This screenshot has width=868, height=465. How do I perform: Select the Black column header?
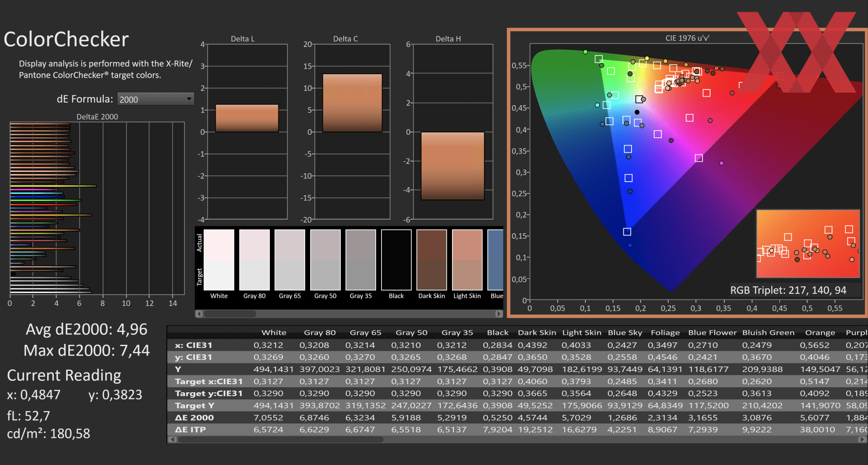498,333
